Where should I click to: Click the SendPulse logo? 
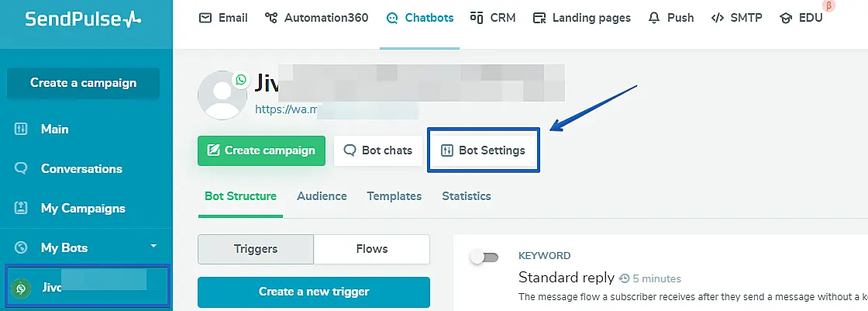click(83, 19)
